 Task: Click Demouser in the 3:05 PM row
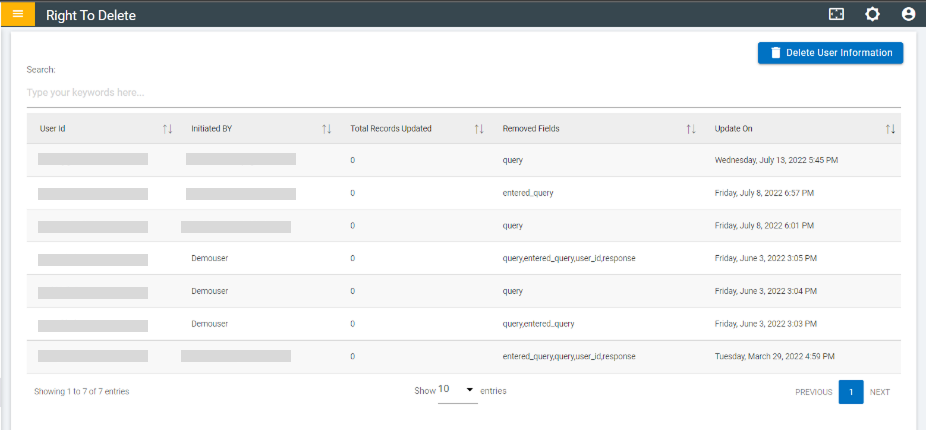(x=210, y=259)
